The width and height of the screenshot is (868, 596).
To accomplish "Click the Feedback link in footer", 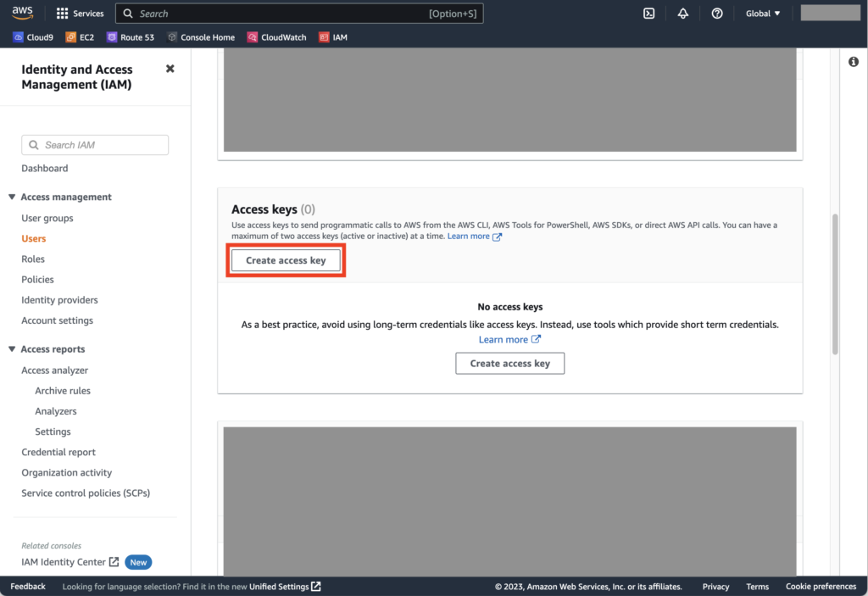I will pyautogui.click(x=28, y=587).
